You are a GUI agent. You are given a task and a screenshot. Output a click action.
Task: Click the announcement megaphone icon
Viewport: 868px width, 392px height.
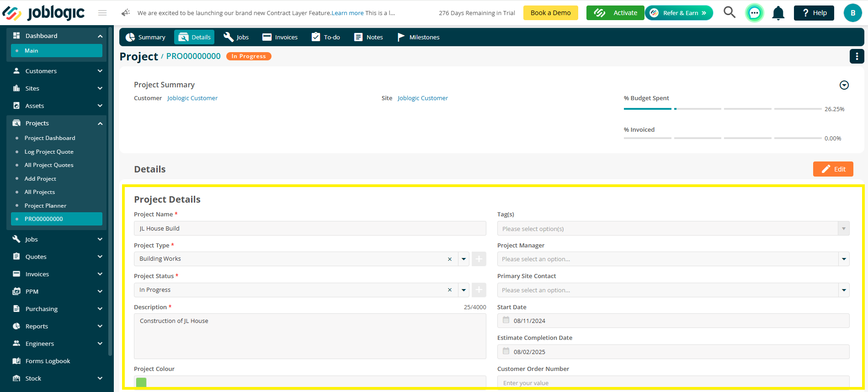[x=126, y=13]
